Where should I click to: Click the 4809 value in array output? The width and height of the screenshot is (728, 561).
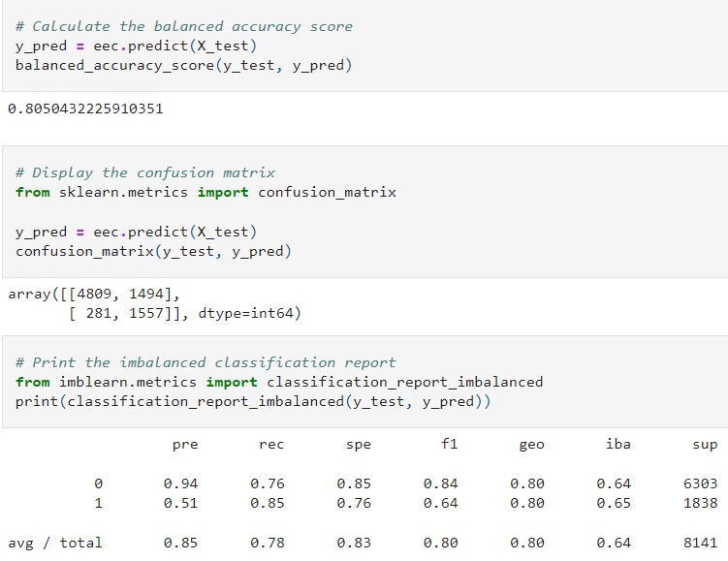[x=88, y=294]
